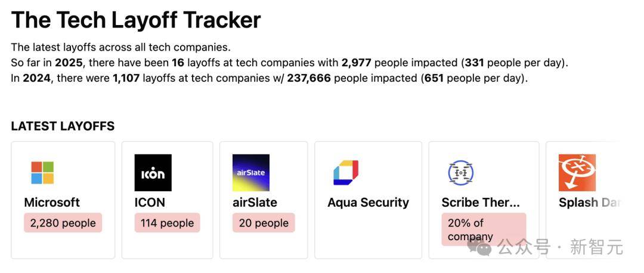Open the Scribe Ther... truncated name
Screen dimensions: 644x273
[x=481, y=203]
